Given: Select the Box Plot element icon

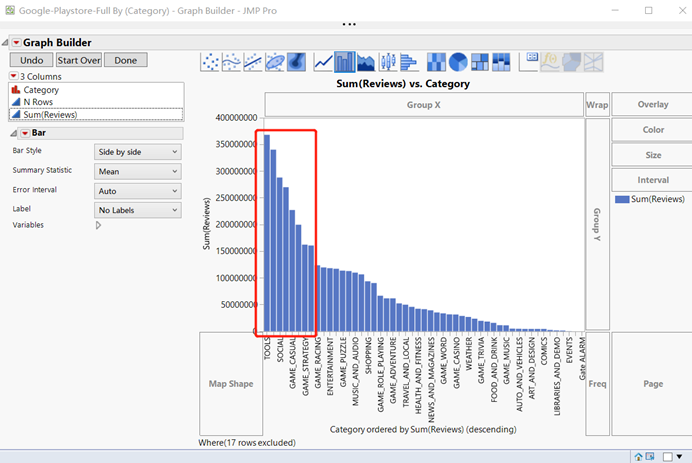Looking at the screenshot, I should 388,62.
